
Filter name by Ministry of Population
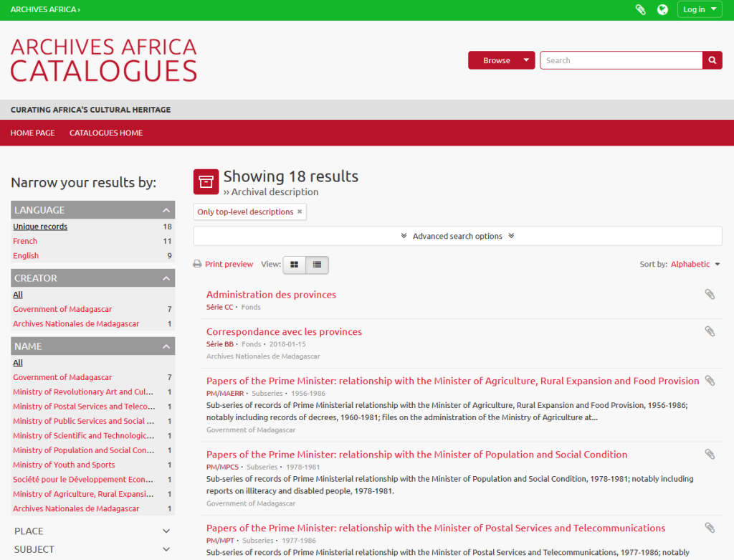[84, 450]
